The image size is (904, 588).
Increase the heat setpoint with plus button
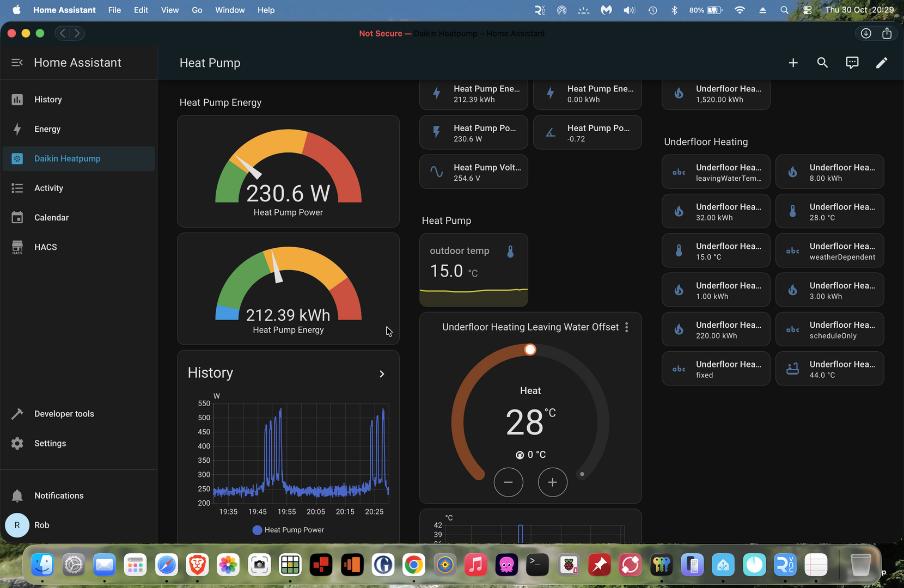click(x=552, y=482)
